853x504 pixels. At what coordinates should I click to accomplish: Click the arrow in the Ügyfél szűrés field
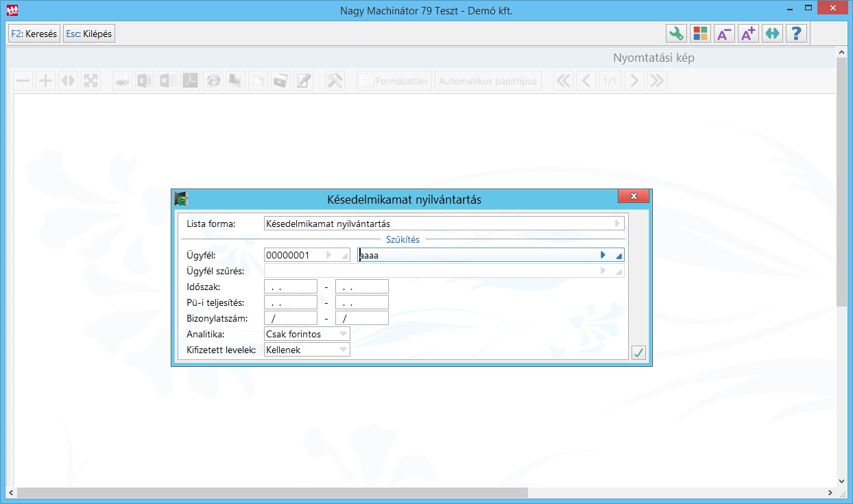coord(603,271)
